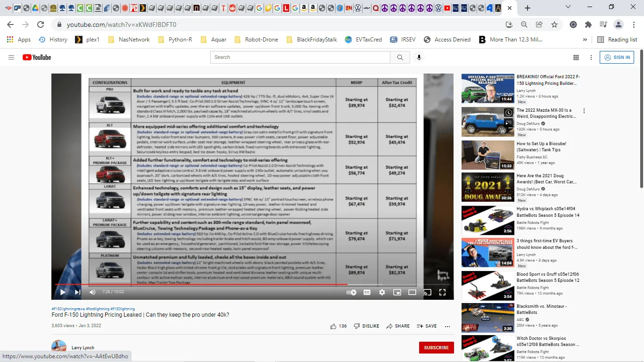This screenshot has height=362, width=644.
Task: Cast video using Play on TV icon
Action: point(427,292)
